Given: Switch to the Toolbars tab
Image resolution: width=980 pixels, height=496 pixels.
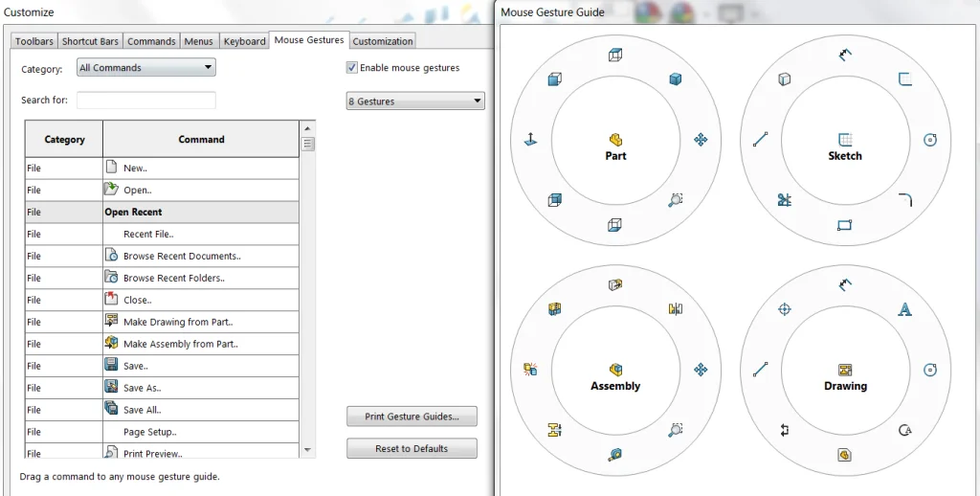Looking at the screenshot, I should click(x=33, y=41).
